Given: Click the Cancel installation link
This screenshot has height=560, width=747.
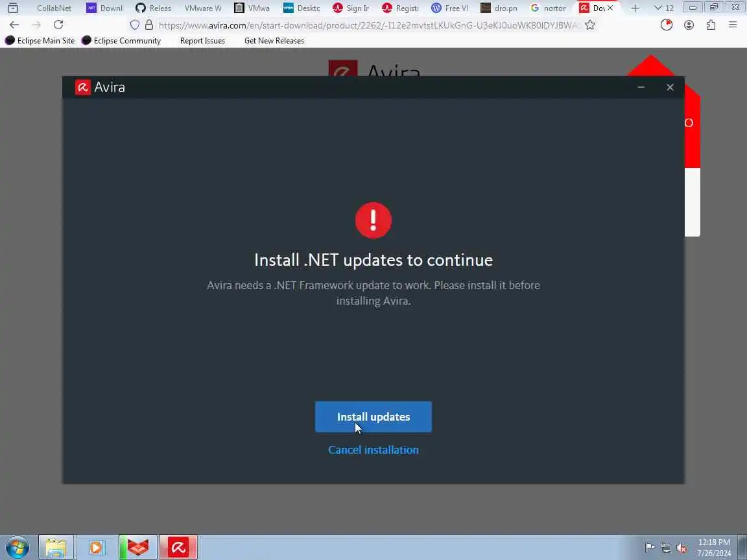Looking at the screenshot, I should [373, 450].
